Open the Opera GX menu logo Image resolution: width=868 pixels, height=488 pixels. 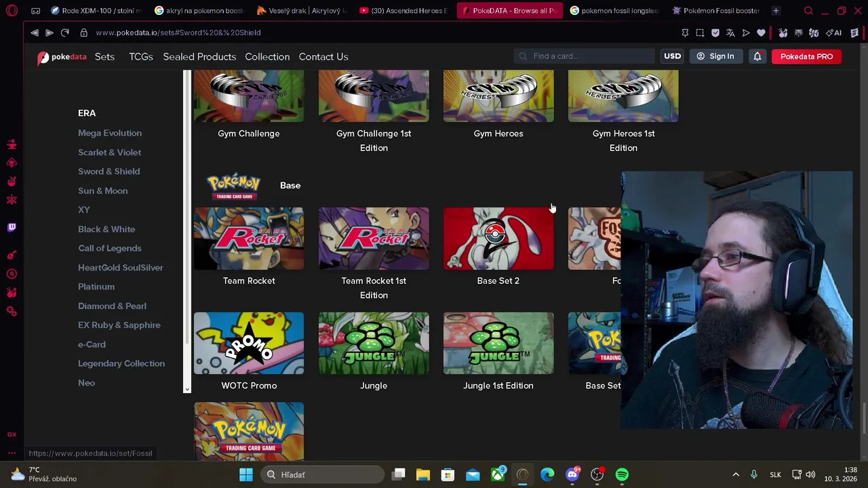(x=12, y=11)
